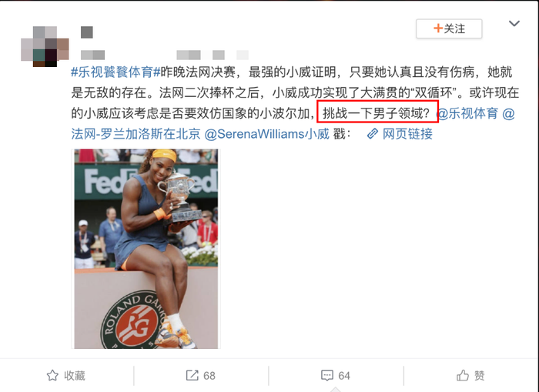The height and width of the screenshot is (392, 539).
Task: Expand post options with top-right chevron
Action: pyautogui.click(x=514, y=23)
